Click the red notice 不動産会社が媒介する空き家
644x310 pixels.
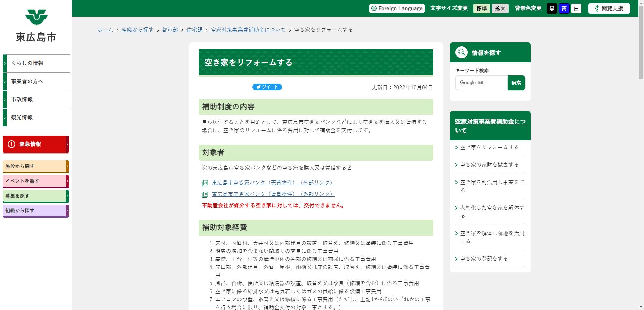[274, 205]
